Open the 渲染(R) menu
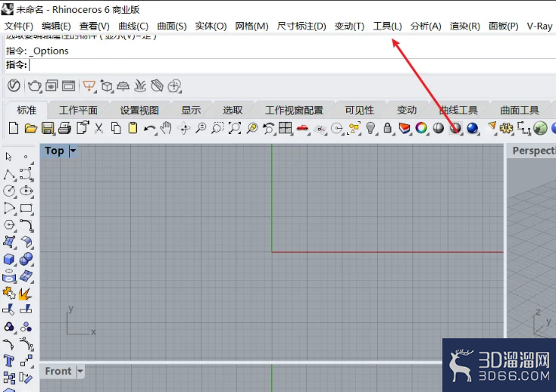Viewport: 556px width, 392px height. [464, 26]
